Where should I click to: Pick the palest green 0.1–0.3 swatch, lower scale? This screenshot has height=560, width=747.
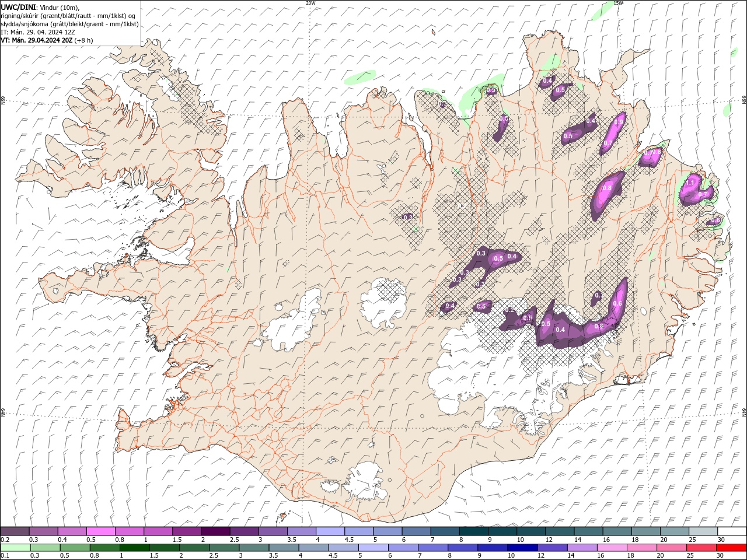point(15,548)
